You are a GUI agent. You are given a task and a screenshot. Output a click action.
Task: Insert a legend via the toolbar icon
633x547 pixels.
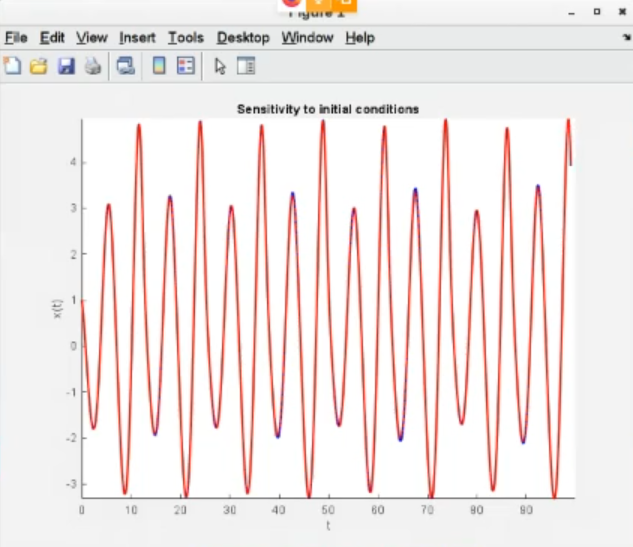pyautogui.click(x=185, y=66)
